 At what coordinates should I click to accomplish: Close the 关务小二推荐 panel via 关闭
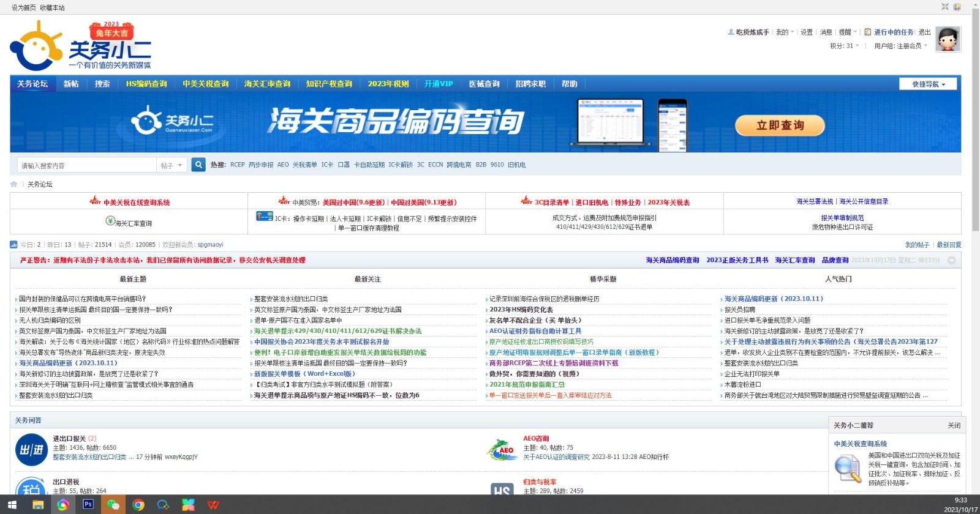click(954, 425)
